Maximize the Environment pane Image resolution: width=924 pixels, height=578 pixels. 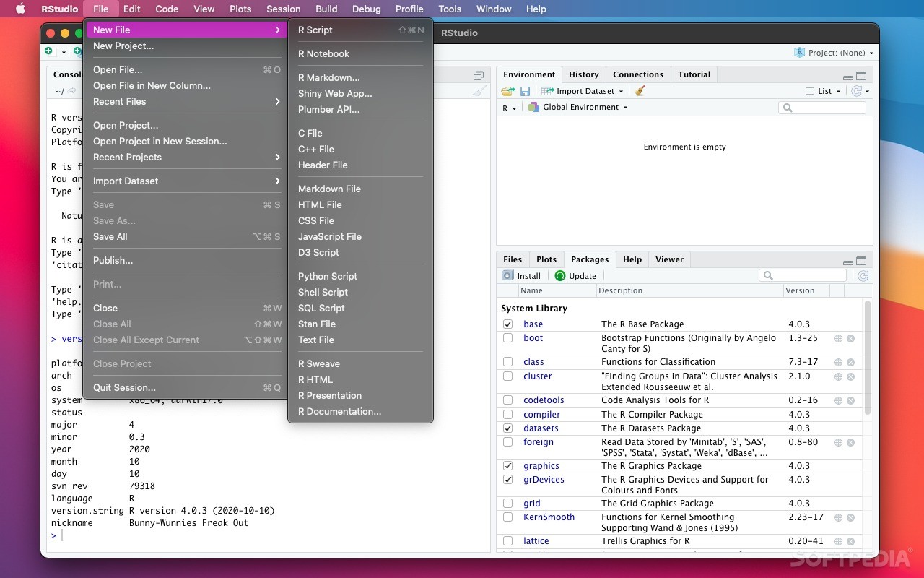(x=861, y=76)
